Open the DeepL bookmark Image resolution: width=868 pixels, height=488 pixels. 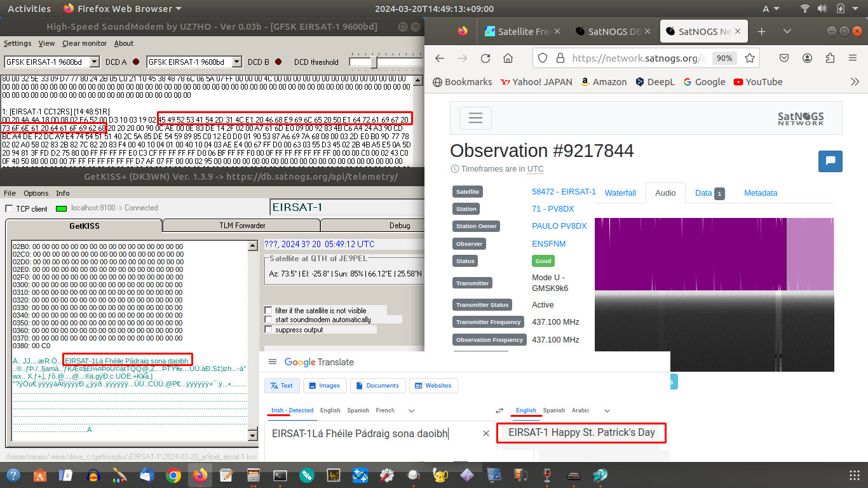point(654,82)
